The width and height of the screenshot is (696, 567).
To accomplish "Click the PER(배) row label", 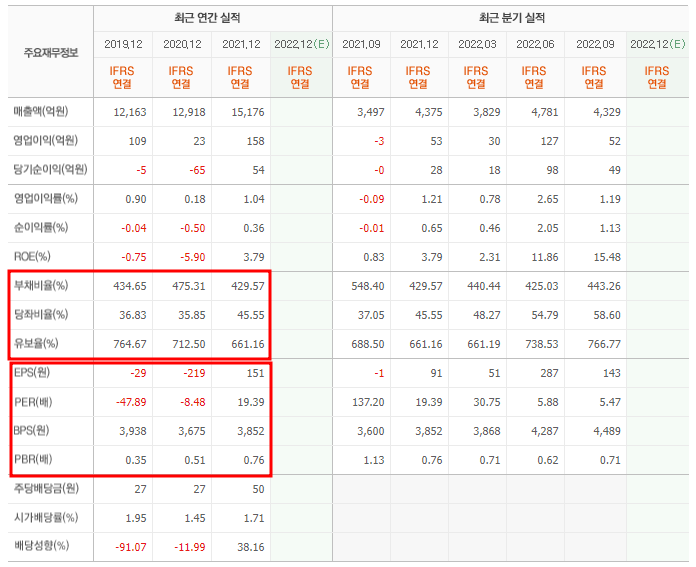I will [33, 402].
